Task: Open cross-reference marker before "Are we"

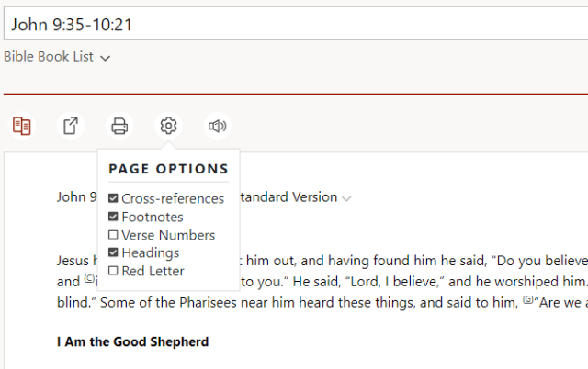Action: 528,299
